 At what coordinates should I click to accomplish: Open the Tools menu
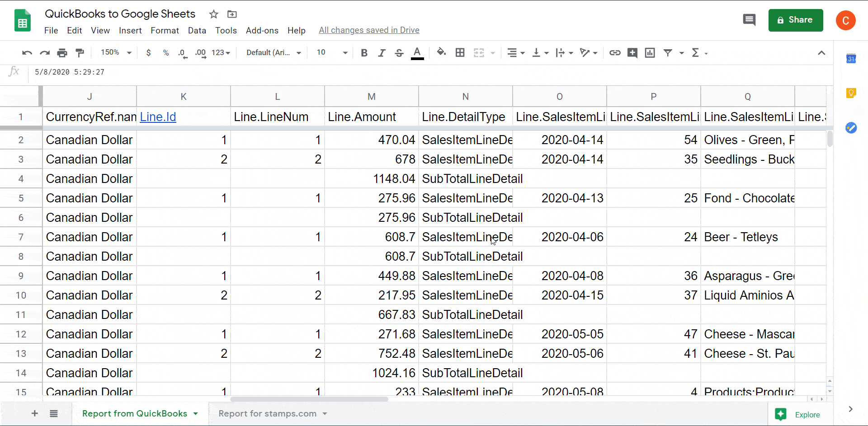click(x=226, y=30)
